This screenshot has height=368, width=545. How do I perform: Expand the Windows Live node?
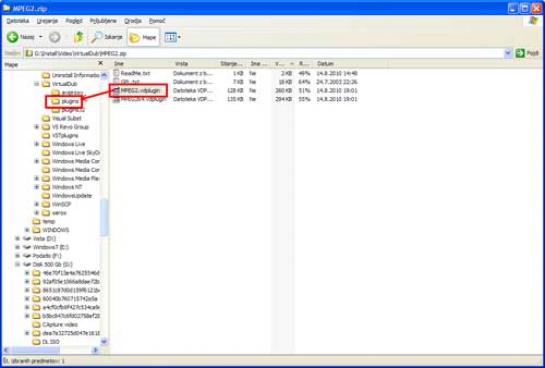pyautogui.click(x=36, y=144)
